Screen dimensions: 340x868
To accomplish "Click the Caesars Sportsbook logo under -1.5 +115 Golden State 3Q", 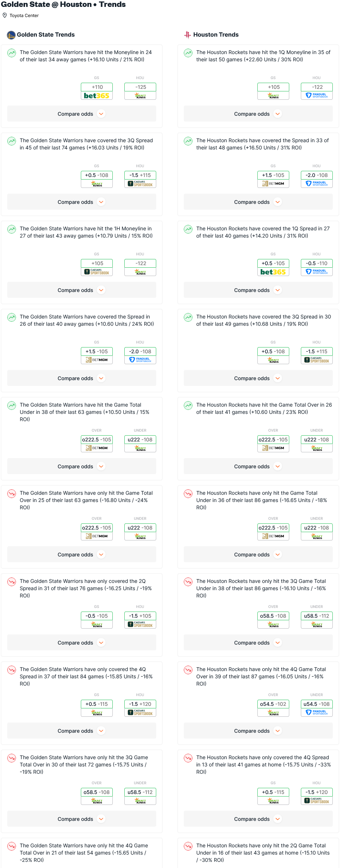I will (x=140, y=184).
